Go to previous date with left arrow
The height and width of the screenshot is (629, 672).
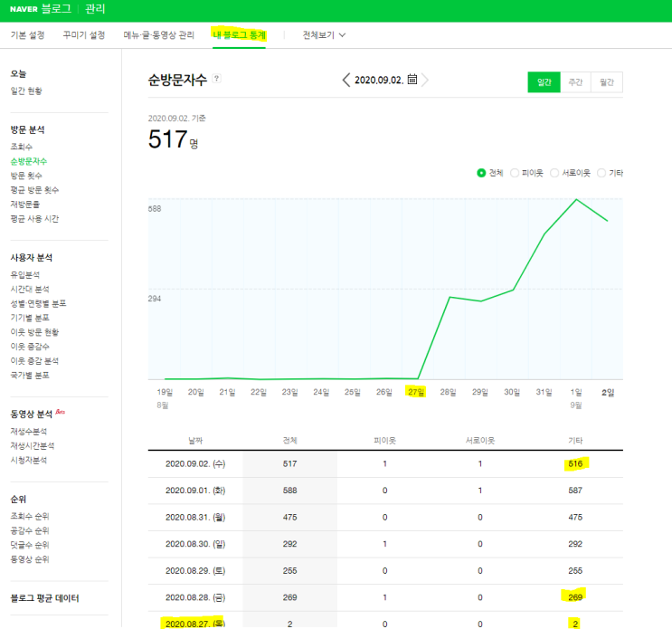coord(346,80)
